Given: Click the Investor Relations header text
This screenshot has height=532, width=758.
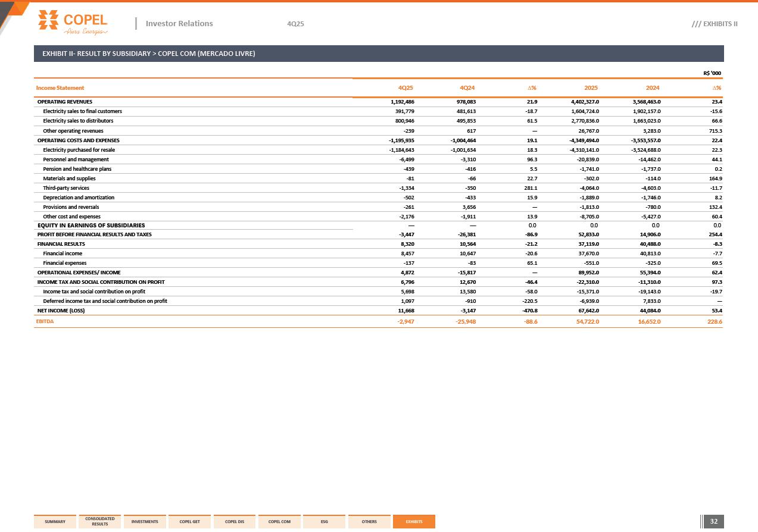Looking at the screenshot, I should point(179,24).
